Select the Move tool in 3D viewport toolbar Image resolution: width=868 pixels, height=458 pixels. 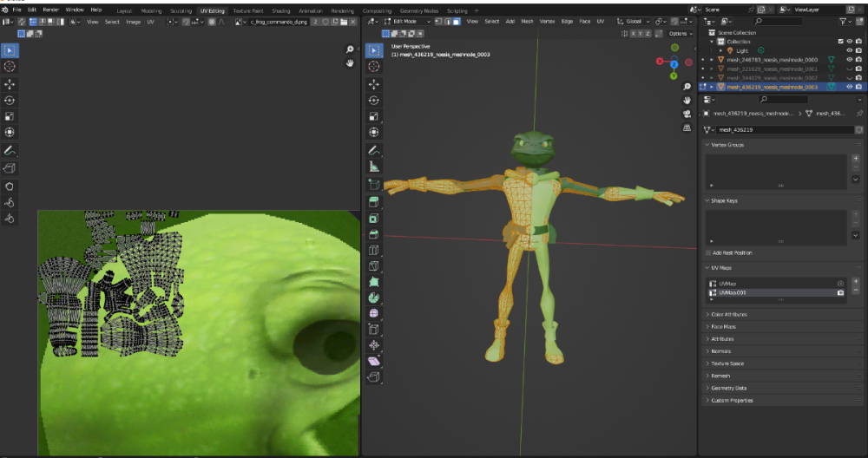click(x=374, y=84)
